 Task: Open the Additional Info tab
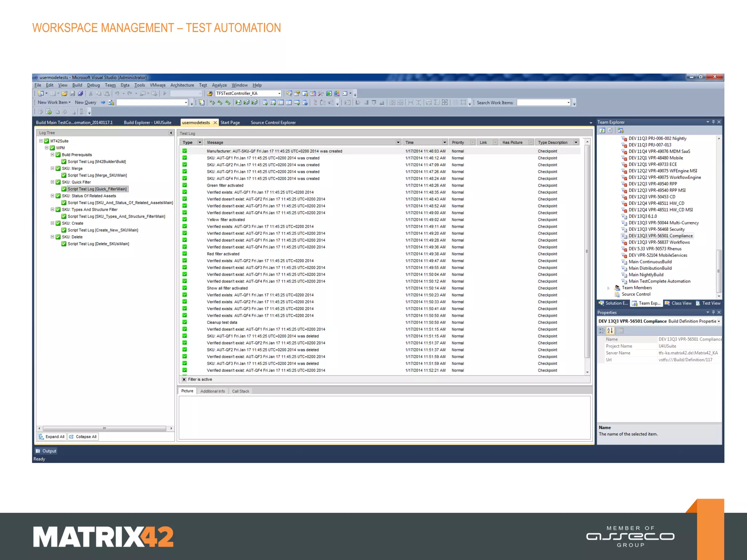click(213, 392)
